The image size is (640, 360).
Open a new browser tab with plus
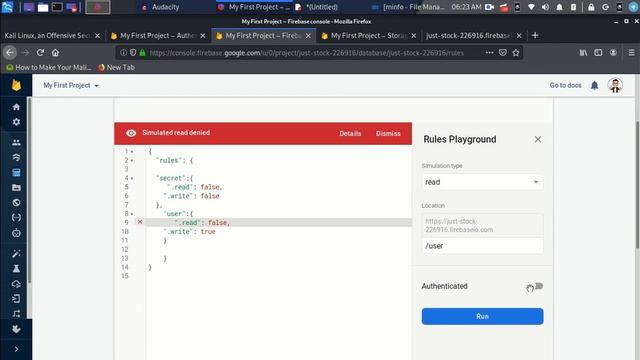click(535, 36)
